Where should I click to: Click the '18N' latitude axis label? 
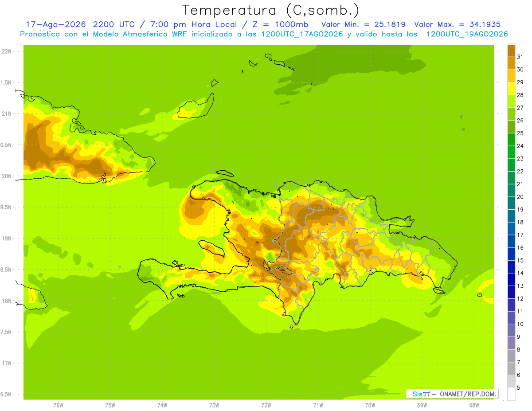(7, 301)
